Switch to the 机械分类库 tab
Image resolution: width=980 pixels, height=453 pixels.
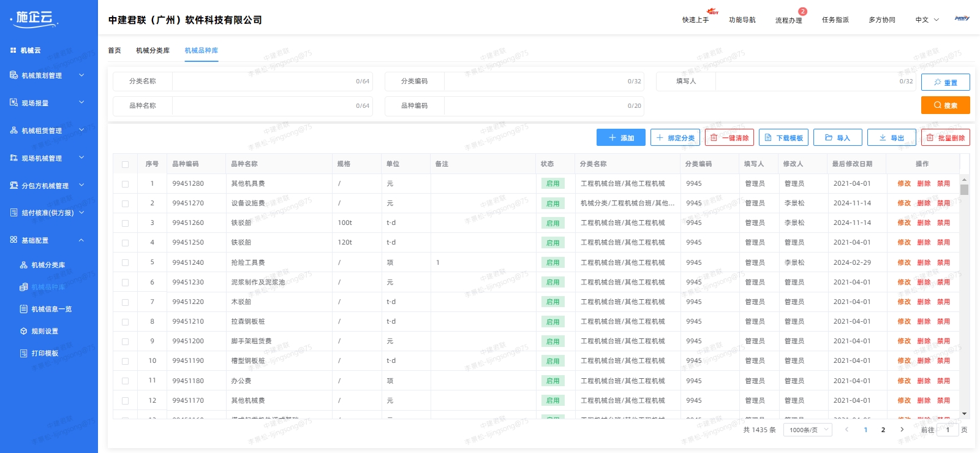(153, 50)
